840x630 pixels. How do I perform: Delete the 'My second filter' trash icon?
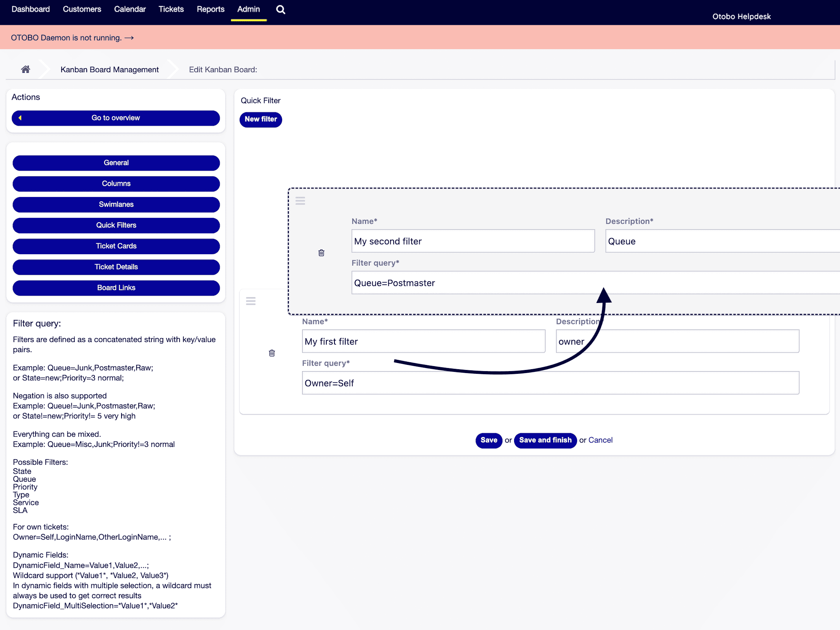[x=321, y=253]
